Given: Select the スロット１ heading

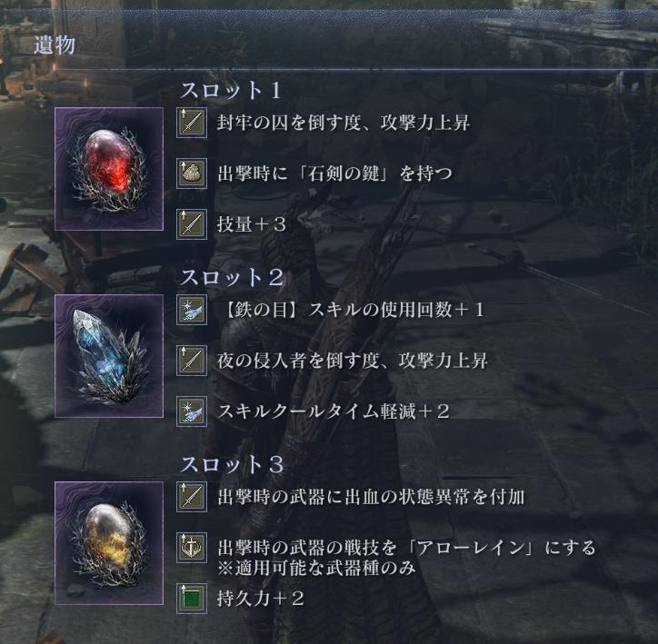Looking at the screenshot, I should click(x=231, y=90).
